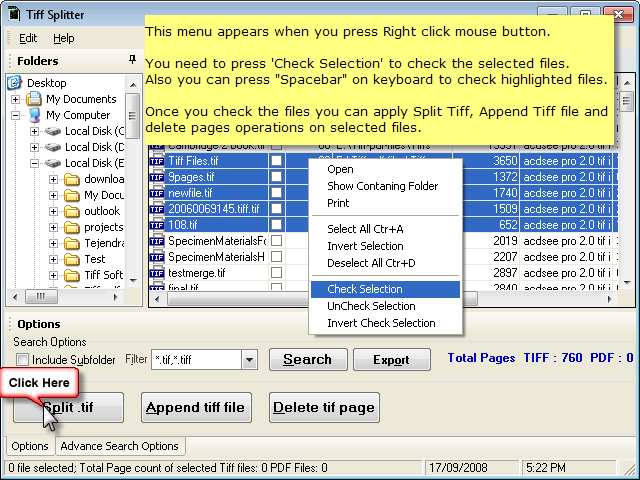This screenshot has width=640, height=480.
Task: Check the box for newfile.tif
Action: pyautogui.click(x=276, y=193)
